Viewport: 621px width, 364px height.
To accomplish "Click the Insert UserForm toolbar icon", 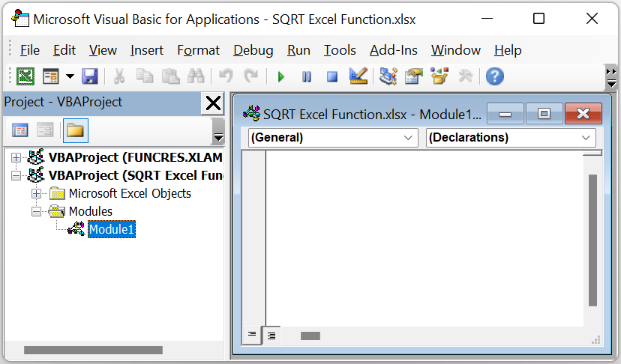I will pos(51,76).
